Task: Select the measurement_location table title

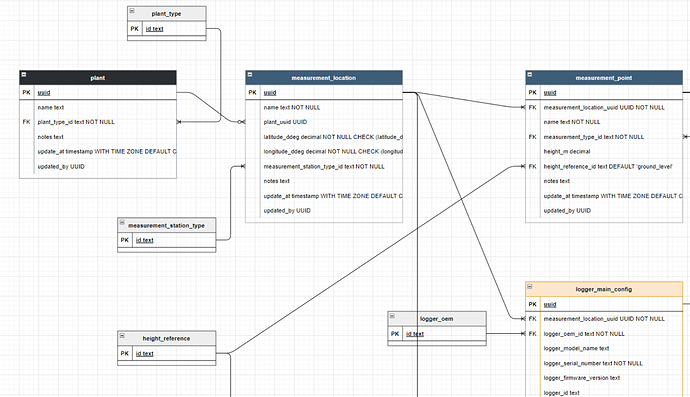Action: coord(324,78)
